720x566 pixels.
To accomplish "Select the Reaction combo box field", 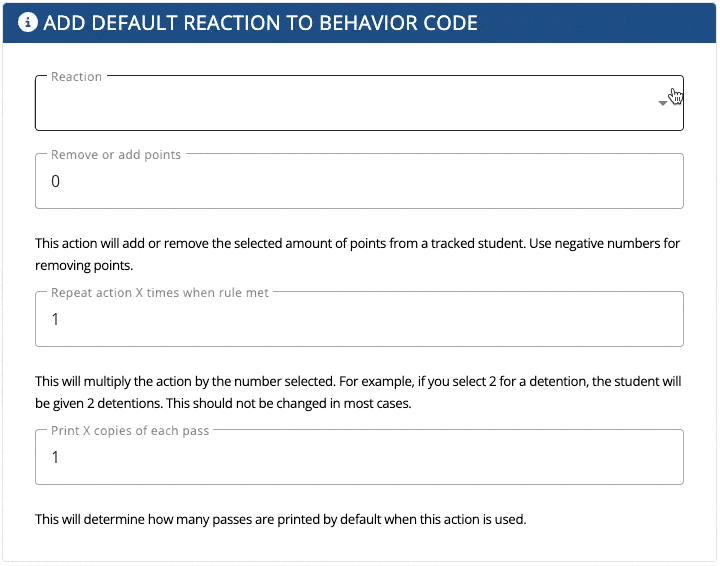I will [359, 103].
